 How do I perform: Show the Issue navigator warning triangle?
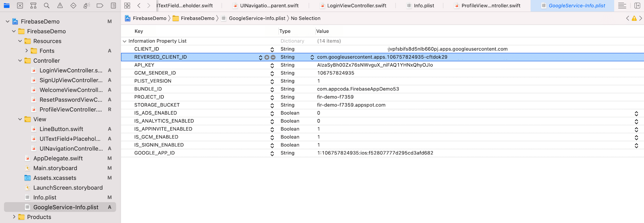(60, 6)
